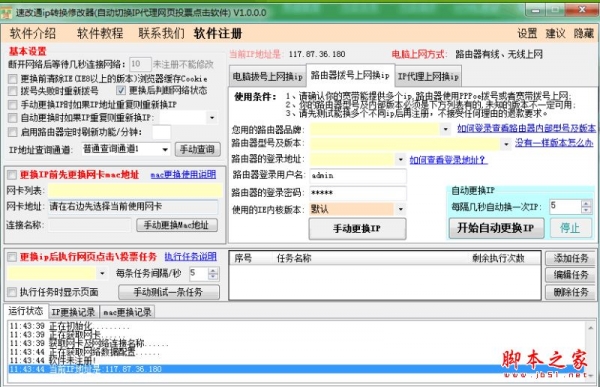Click 隐藏 to hide the window
Screen dimensions: 600x387
(x=584, y=34)
